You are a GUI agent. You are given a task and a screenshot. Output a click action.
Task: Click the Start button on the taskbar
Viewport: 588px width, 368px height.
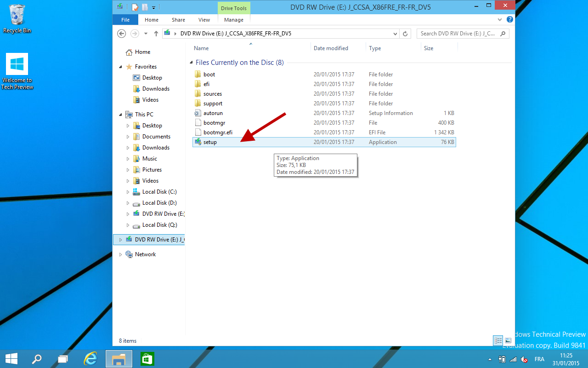(x=11, y=359)
